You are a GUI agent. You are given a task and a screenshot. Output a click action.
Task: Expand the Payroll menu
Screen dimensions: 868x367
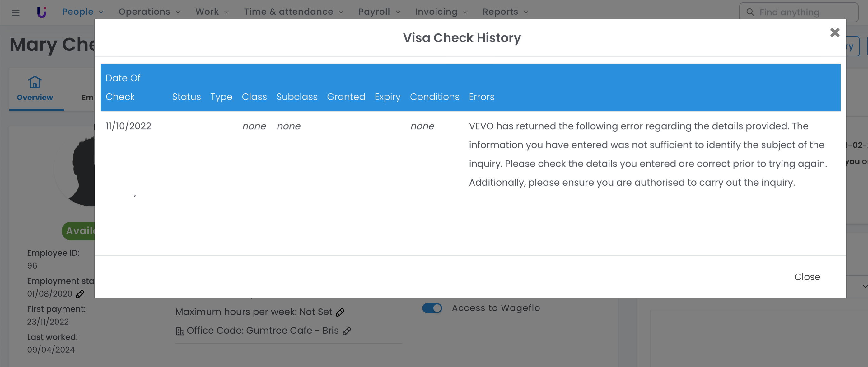379,12
